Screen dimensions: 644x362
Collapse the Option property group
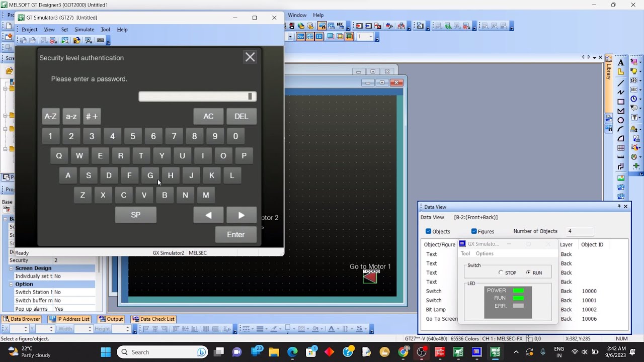[x=12, y=284]
